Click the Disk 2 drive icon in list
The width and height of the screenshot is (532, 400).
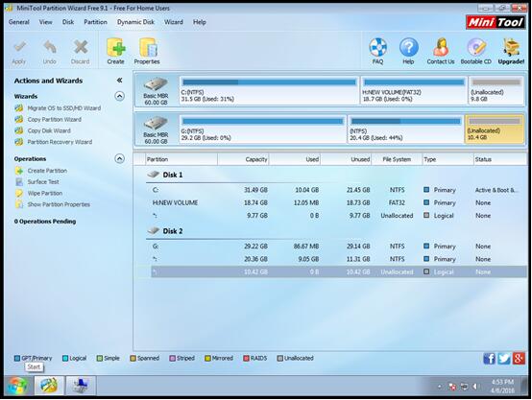click(x=154, y=230)
